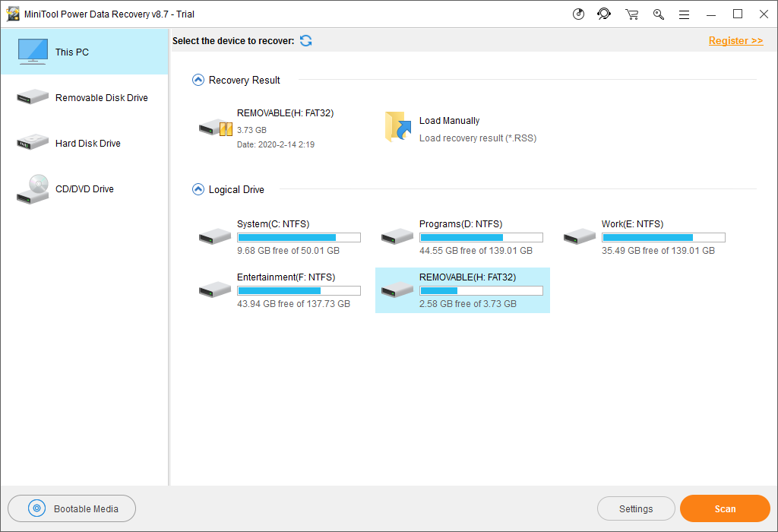Open the hamburger menu in title bar

[684, 14]
